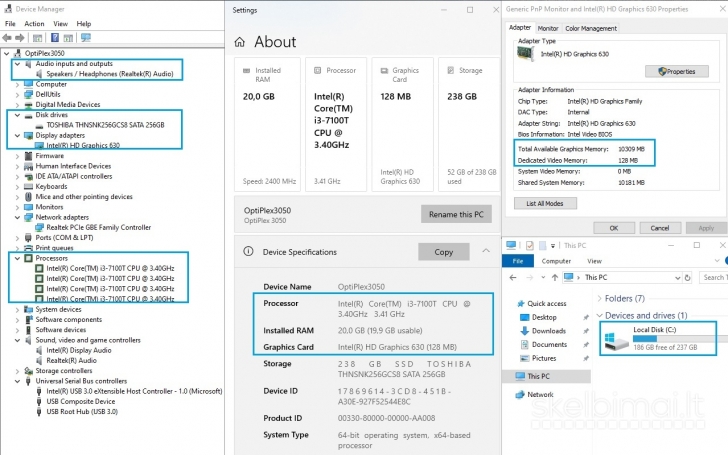Viewport: 728px width, 455px height.
Task: Click the Up arrow in File Explorer
Action: (555, 278)
